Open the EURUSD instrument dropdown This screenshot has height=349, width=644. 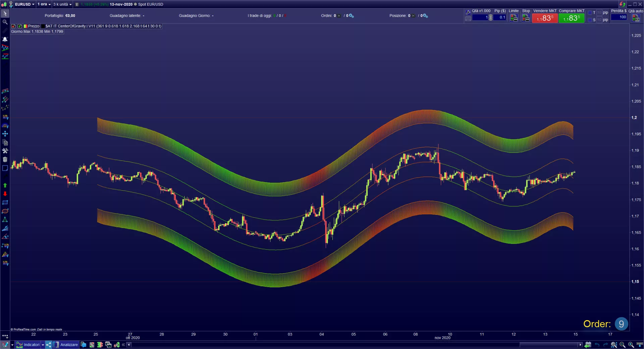pos(24,4)
